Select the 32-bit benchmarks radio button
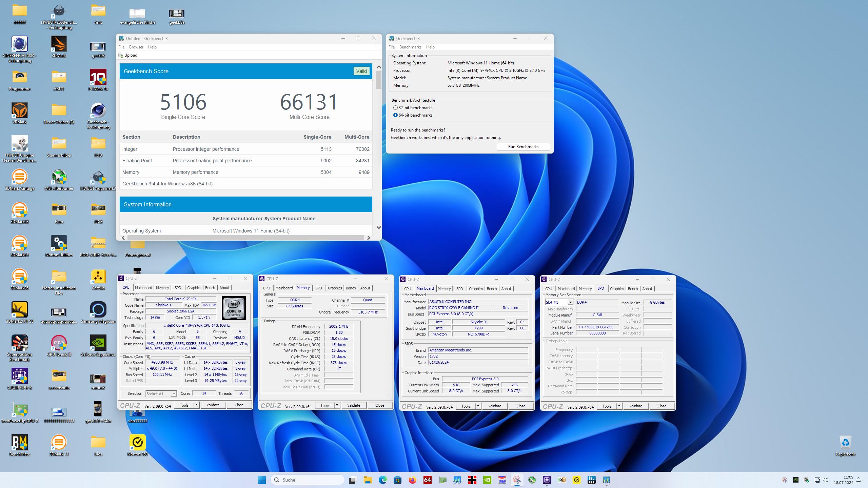Image resolution: width=868 pixels, height=488 pixels. click(x=395, y=108)
